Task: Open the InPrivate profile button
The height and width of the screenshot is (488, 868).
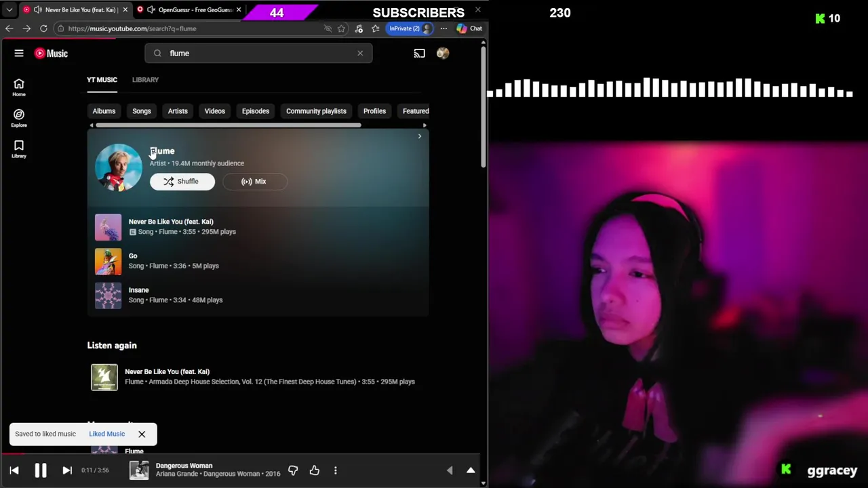Action: click(410, 28)
